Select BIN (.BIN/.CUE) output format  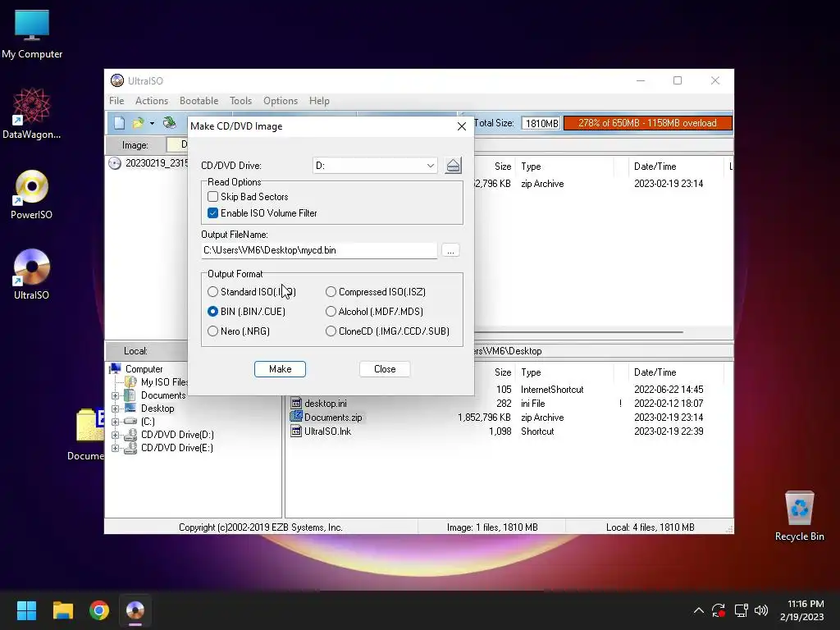coord(212,311)
